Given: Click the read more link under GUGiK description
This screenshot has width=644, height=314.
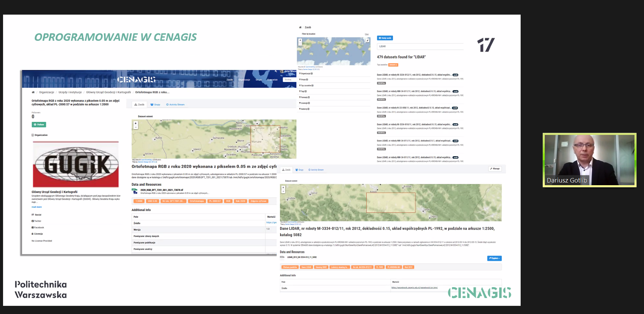Looking at the screenshot, I should coord(37,207).
